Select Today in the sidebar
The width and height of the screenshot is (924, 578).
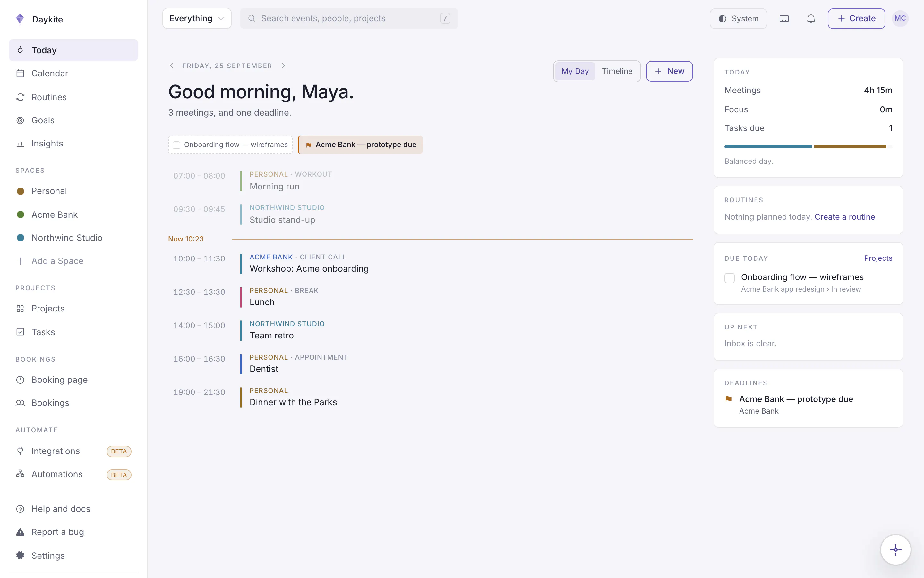coord(73,50)
